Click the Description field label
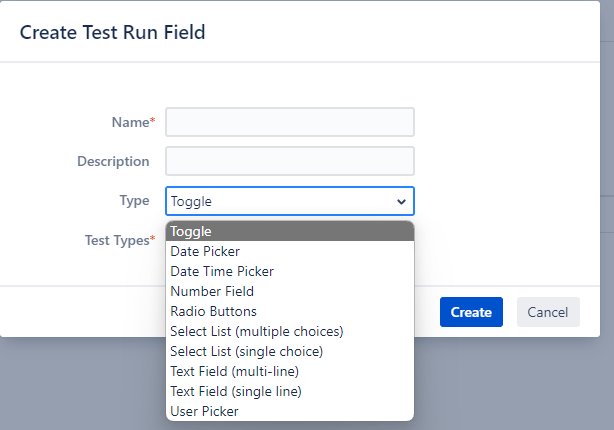 113,161
